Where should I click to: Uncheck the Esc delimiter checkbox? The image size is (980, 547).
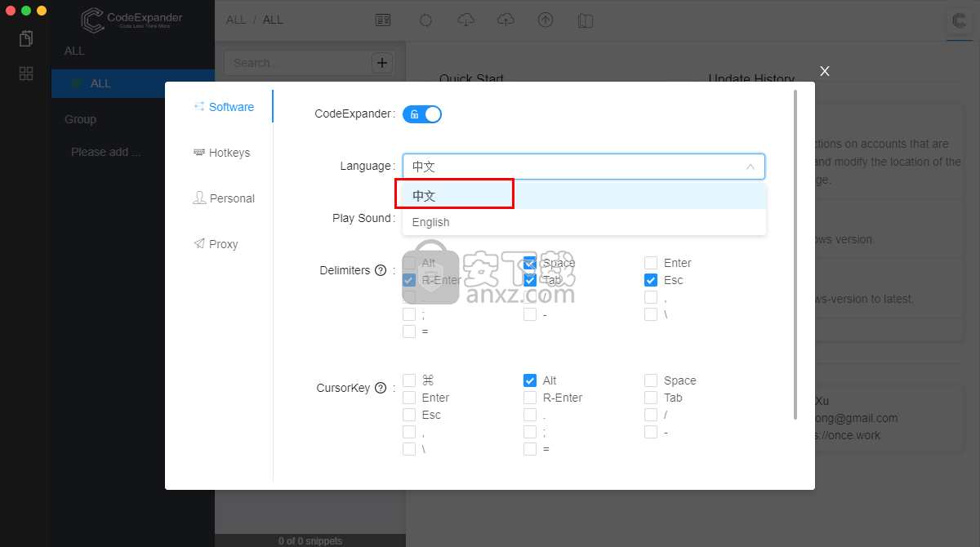[651, 280]
